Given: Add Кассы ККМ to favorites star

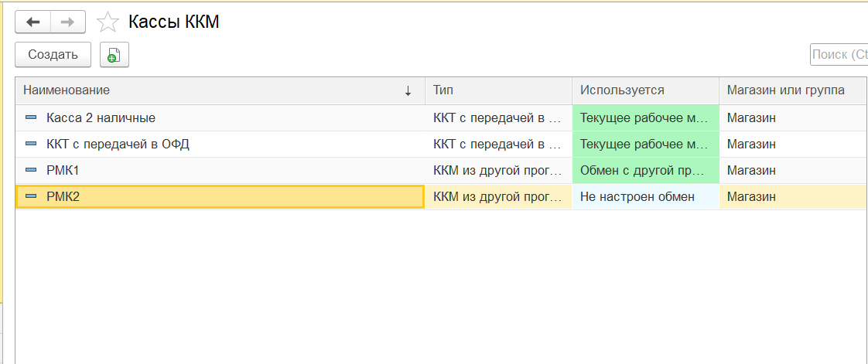Looking at the screenshot, I should click(108, 22).
